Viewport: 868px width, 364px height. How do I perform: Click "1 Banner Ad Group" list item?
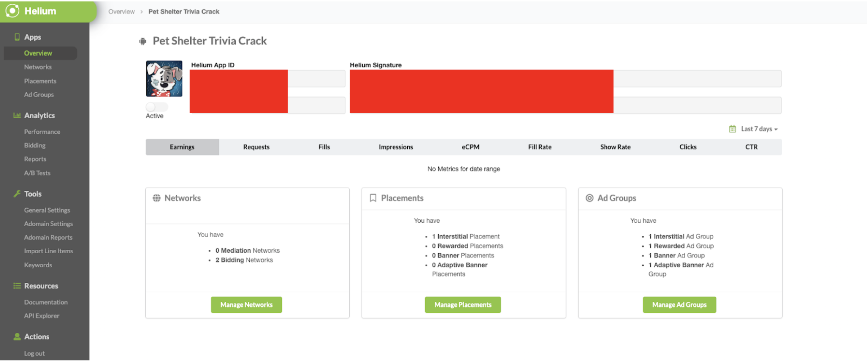676,255
